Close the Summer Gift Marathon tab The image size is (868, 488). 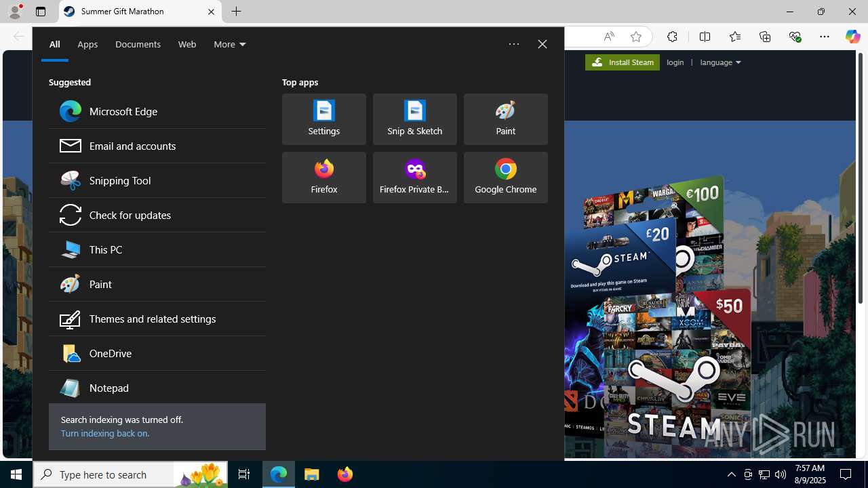point(211,12)
